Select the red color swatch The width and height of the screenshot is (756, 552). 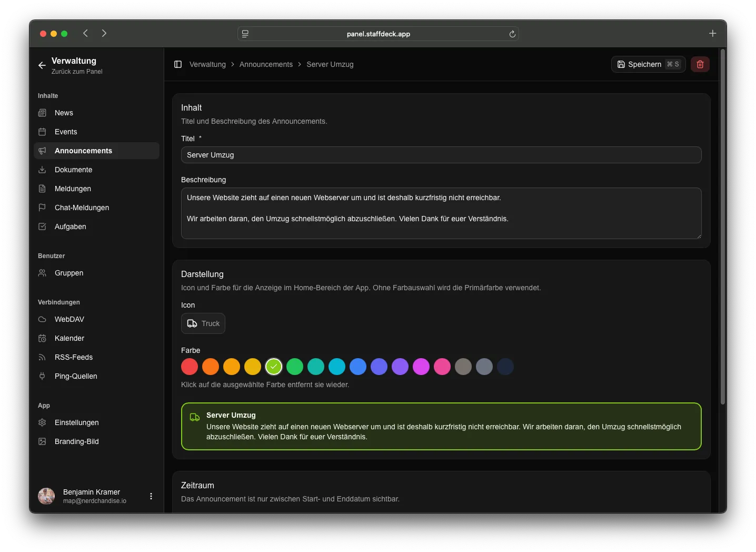[x=190, y=367]
